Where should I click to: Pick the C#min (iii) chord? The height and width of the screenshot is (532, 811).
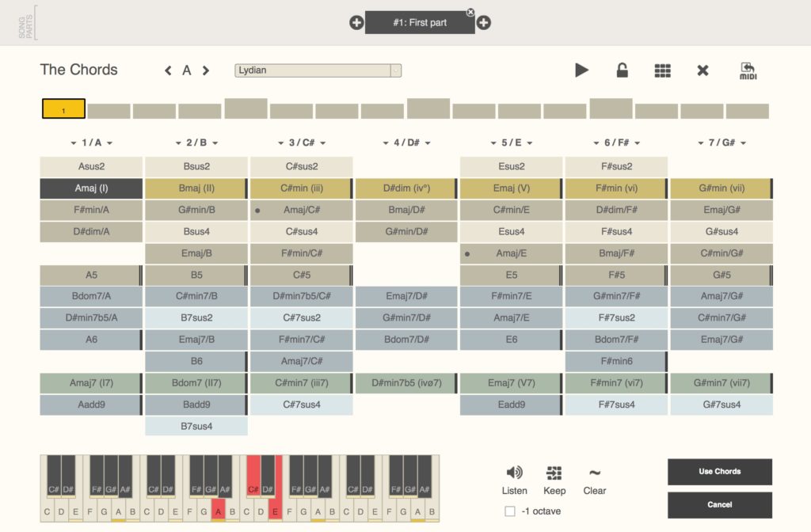pos(302,188)
